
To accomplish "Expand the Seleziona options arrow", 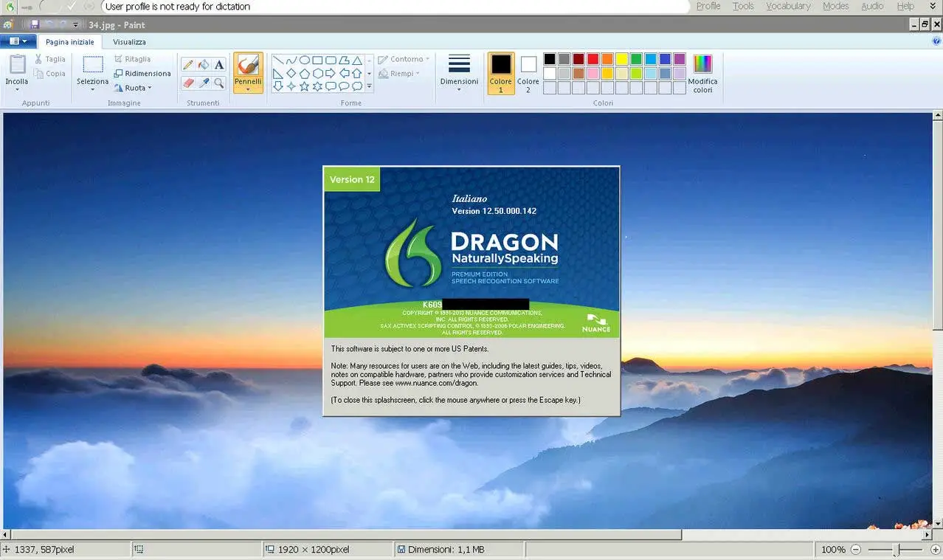I will tap(92, 89).
